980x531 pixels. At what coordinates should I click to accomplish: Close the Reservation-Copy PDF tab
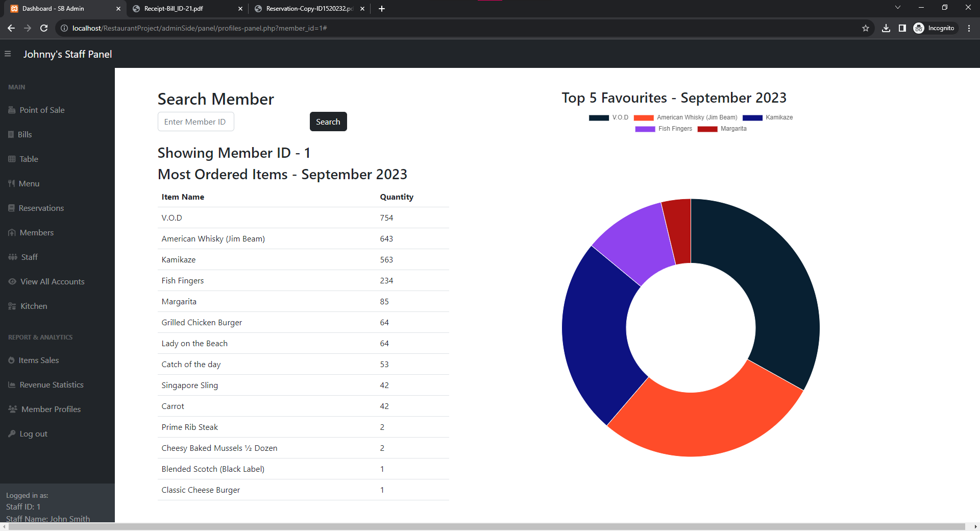pyautogui.click(x=362, y=9)
